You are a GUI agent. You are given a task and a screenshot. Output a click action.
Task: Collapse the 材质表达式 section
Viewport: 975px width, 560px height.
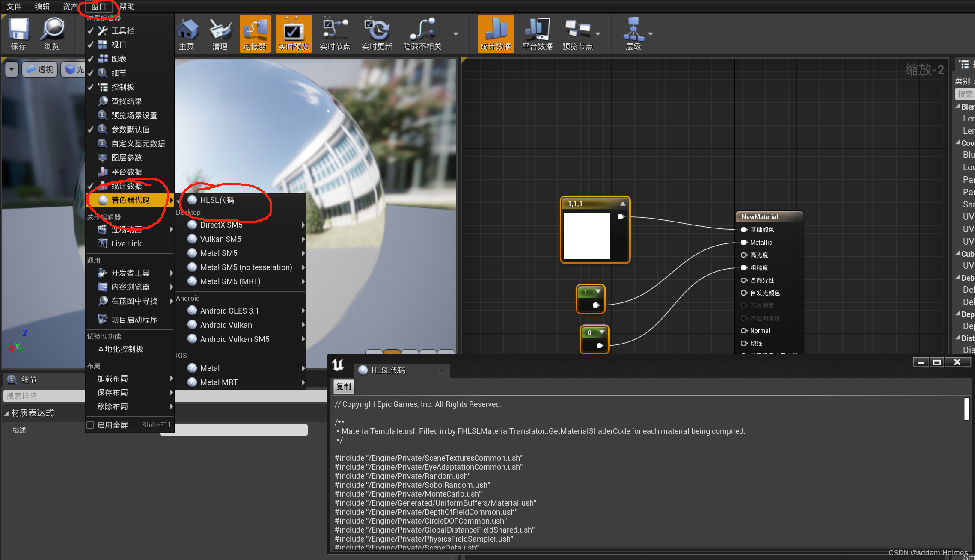(x=6, y=413)
